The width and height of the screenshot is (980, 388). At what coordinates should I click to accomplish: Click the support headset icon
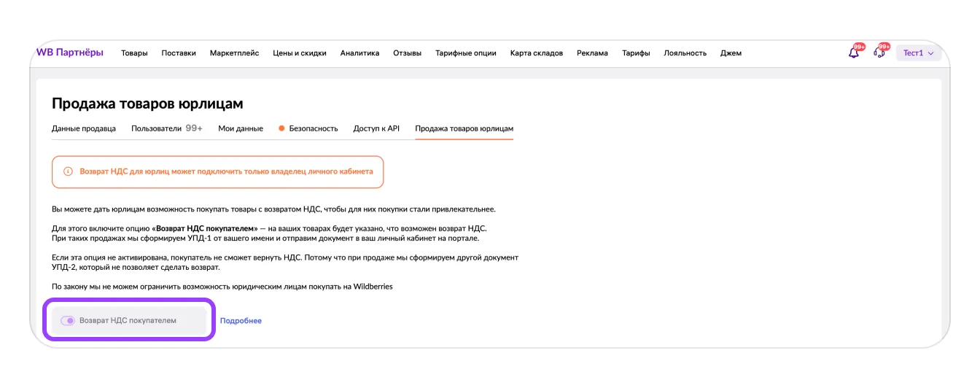pos(879,53)
